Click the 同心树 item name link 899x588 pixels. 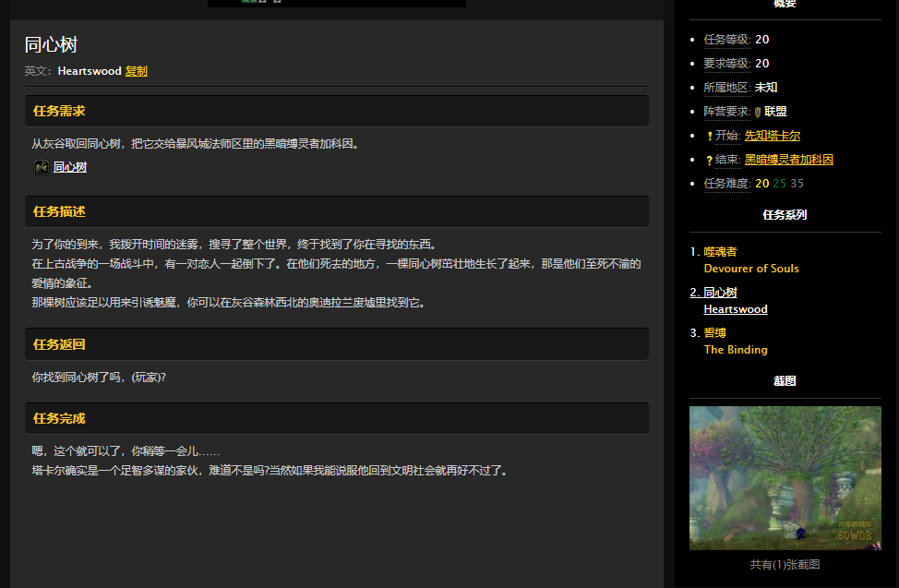(x=71, y=167)
